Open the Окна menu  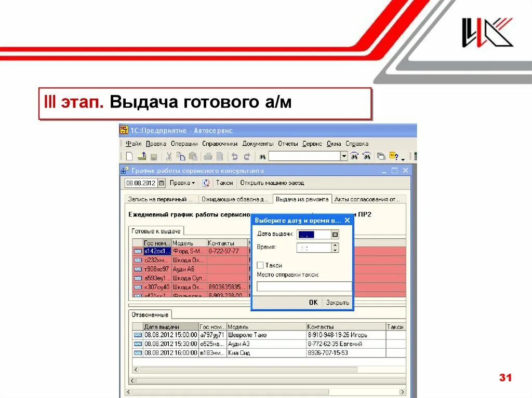[x=334, y=144]
